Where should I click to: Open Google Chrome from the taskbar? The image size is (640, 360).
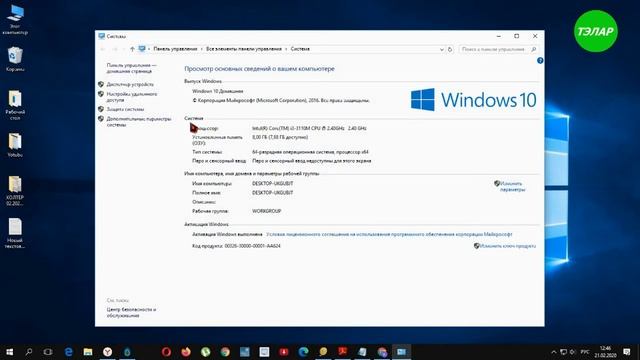[225, 351]
